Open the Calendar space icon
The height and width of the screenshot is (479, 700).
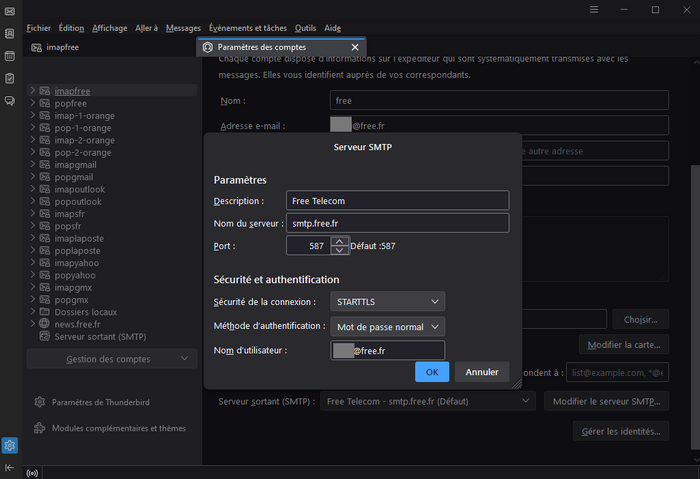pos(9,56)
